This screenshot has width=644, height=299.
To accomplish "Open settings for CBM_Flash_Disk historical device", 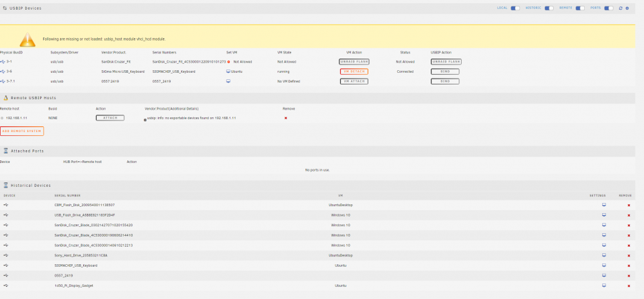I will point(604,205).
